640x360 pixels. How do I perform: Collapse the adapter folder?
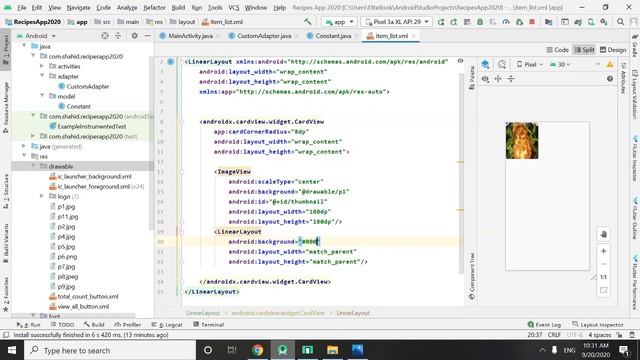point(42,76)
